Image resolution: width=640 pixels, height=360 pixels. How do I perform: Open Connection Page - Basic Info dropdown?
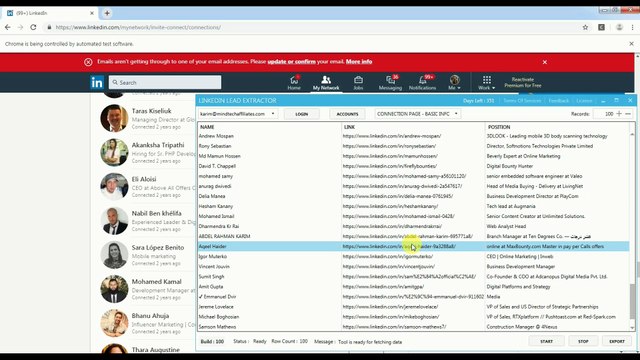(418, 114)
